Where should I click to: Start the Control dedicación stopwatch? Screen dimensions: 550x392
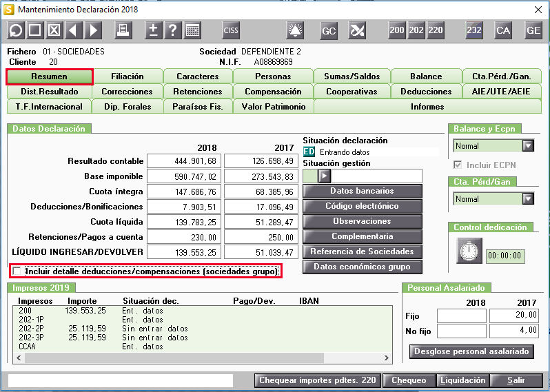pyautogui.click(x=469, y=251)
